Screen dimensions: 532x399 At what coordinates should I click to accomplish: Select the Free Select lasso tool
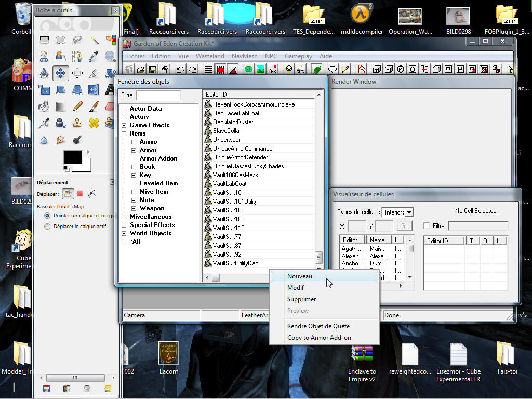(77, 40)
